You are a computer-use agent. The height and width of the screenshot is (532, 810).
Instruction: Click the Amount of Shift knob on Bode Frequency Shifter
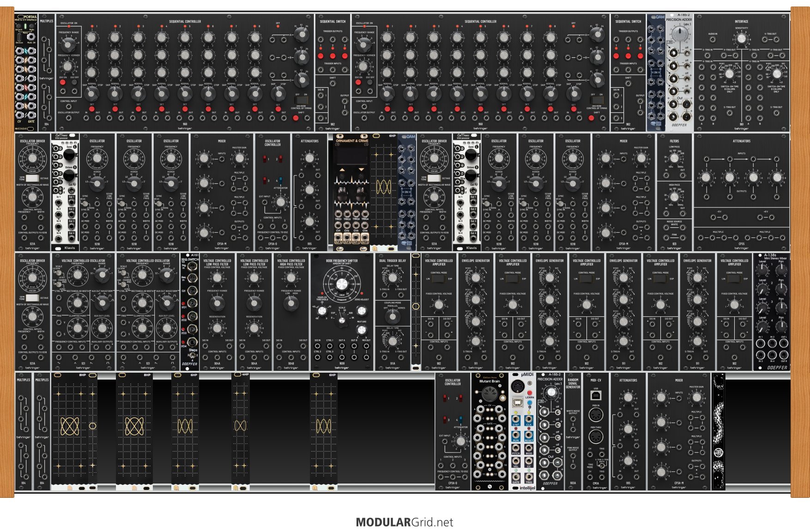(342, 284)
